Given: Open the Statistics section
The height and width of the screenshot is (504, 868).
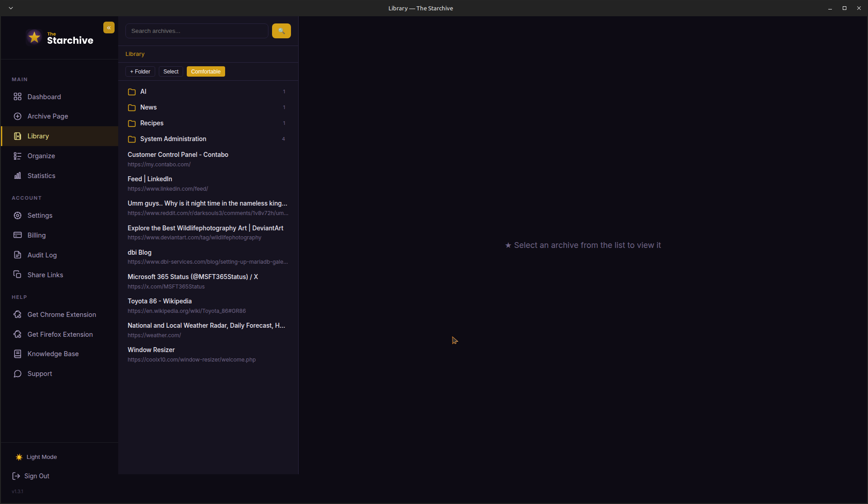Looking at the screenshot, I should pos(60,176).
